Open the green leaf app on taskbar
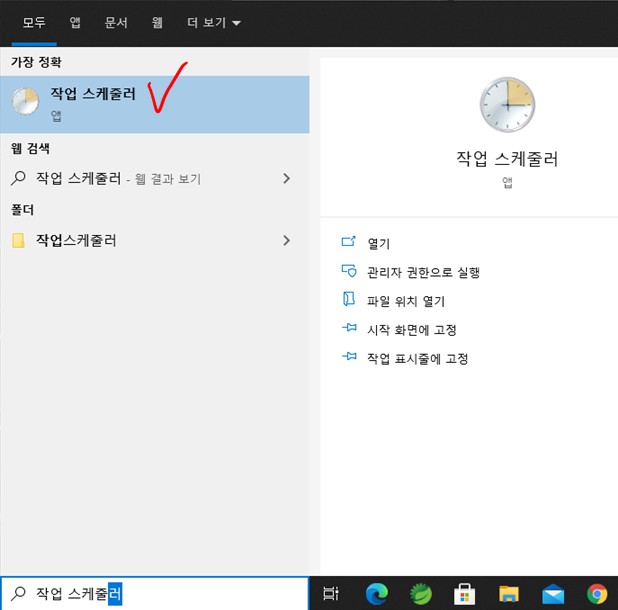Screen dimensions: 618x610 421,593
